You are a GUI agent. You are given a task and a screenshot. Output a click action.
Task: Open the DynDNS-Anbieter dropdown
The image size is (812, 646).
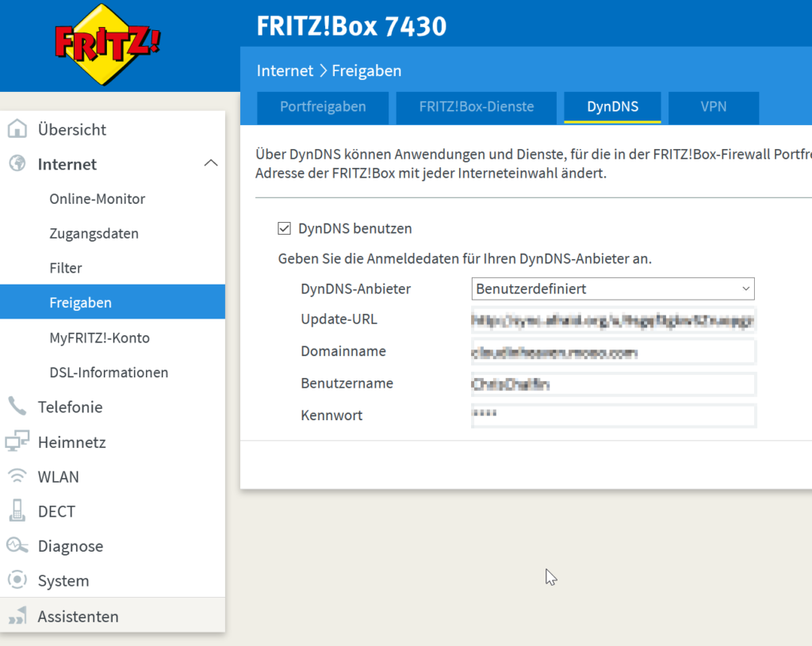pos(612,289)
